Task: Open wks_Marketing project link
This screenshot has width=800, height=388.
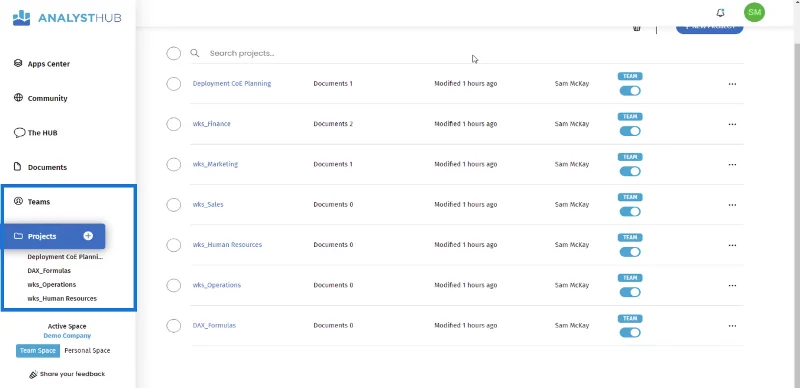Action: click(x=215, y=164)
